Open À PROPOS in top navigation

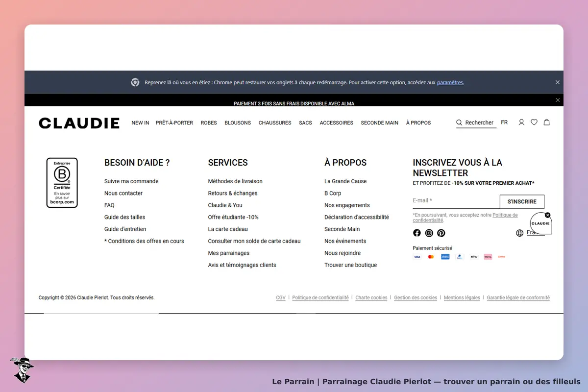[418, 123]
